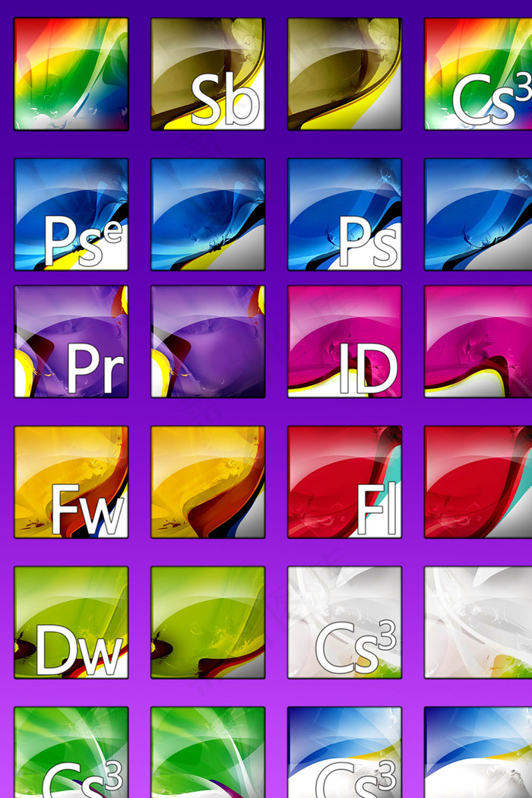Launch the Pse Photoshop Elements icon
Viewport: 532px width, 798px height.
71,214
